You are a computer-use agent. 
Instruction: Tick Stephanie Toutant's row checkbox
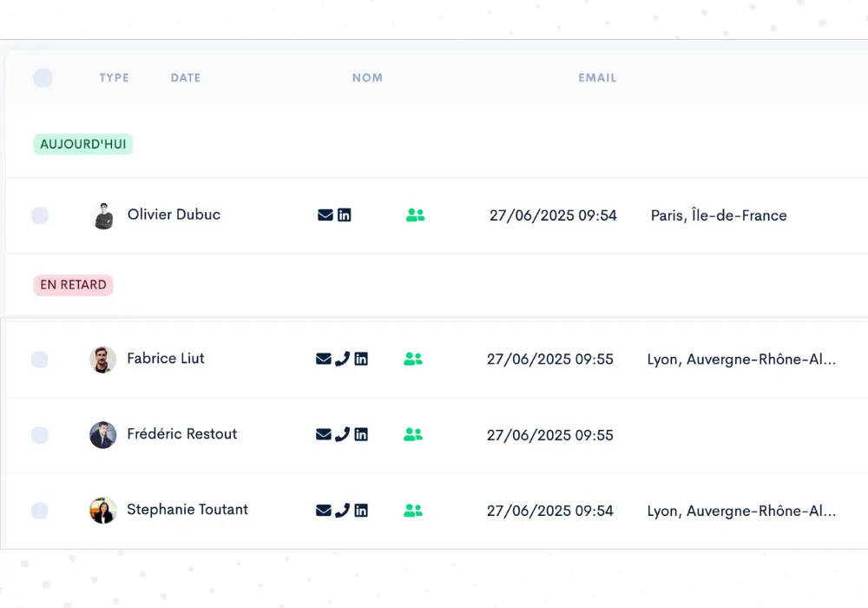39,511
